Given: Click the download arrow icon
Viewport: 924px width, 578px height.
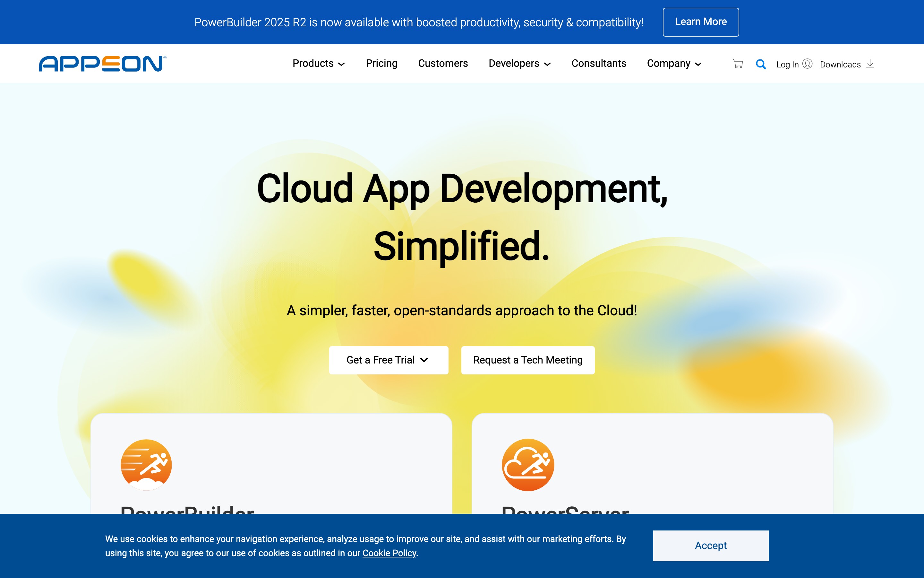Looking at the screenshot, I should tap(870, 64).
